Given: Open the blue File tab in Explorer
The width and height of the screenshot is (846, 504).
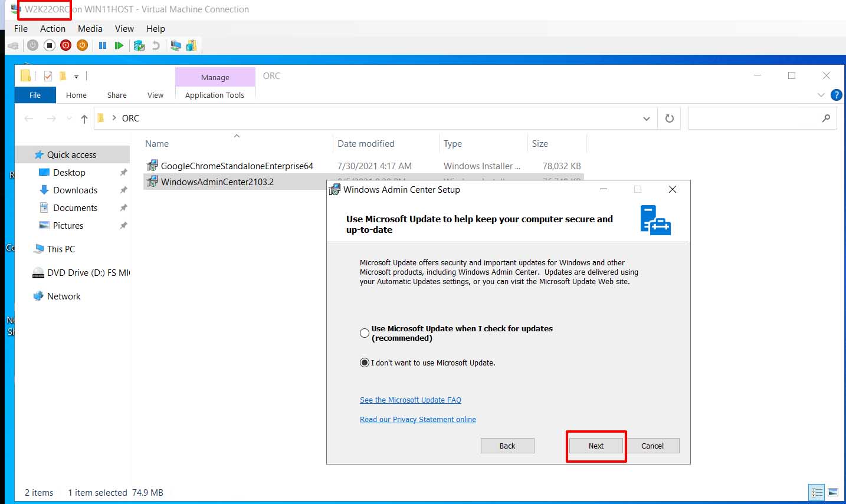Looking at the screenshot, I should coord(35,95).
